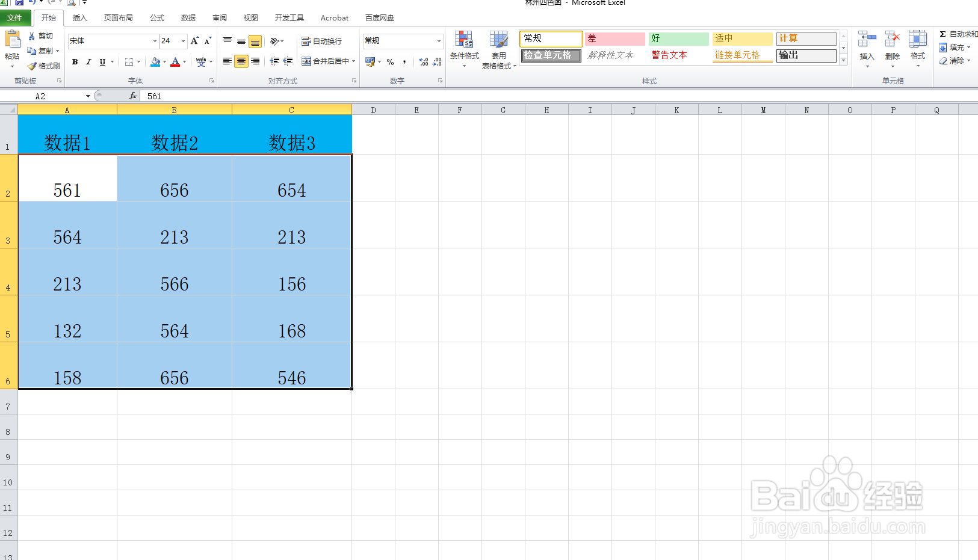The image size is (978, 560).
Task: Switch to the Acrobat tab
Action: pyautogui.click(x=335, y=18)
